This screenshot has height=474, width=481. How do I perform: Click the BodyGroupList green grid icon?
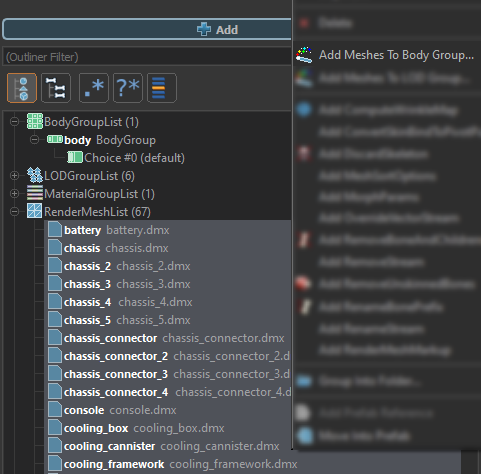click(35, 121)
